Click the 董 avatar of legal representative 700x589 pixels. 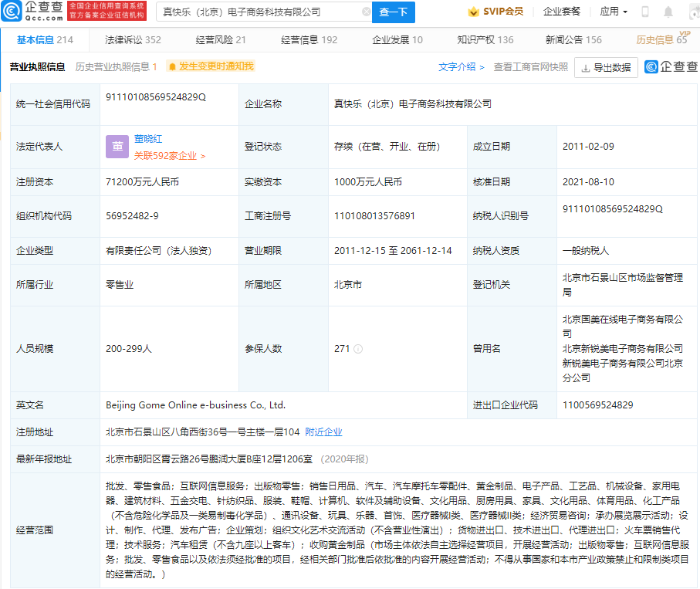pos(117,147)
